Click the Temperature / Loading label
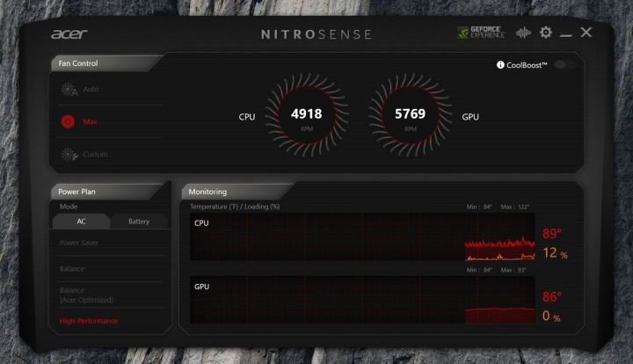633x364 pixels. 235,207
